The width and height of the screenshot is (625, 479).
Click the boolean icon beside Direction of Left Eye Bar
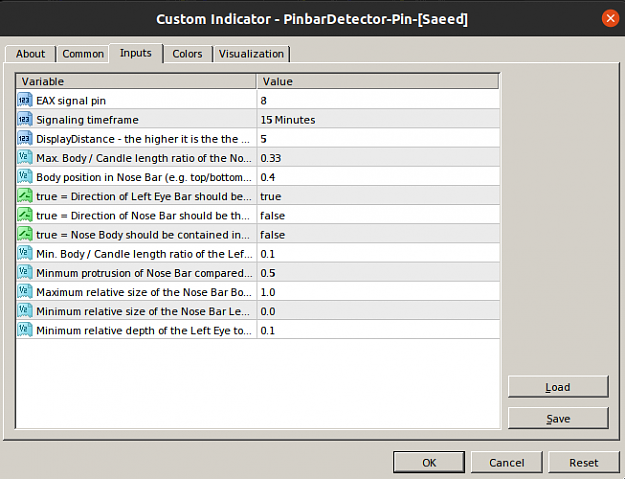(24, 196)
